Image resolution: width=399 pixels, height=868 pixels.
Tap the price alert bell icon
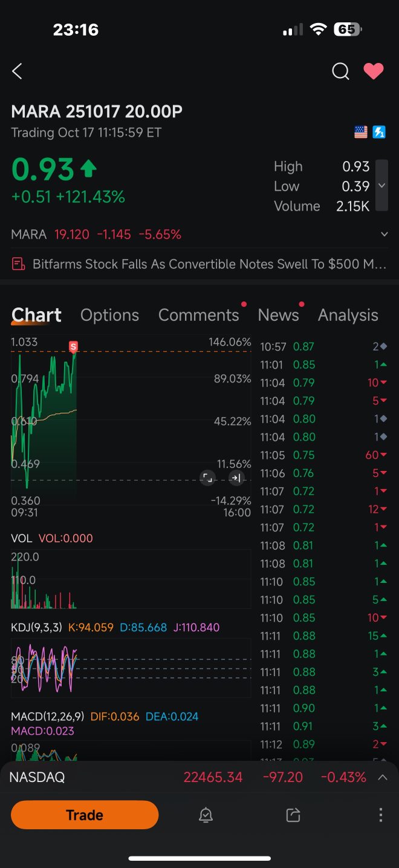(x=206, y=815)
